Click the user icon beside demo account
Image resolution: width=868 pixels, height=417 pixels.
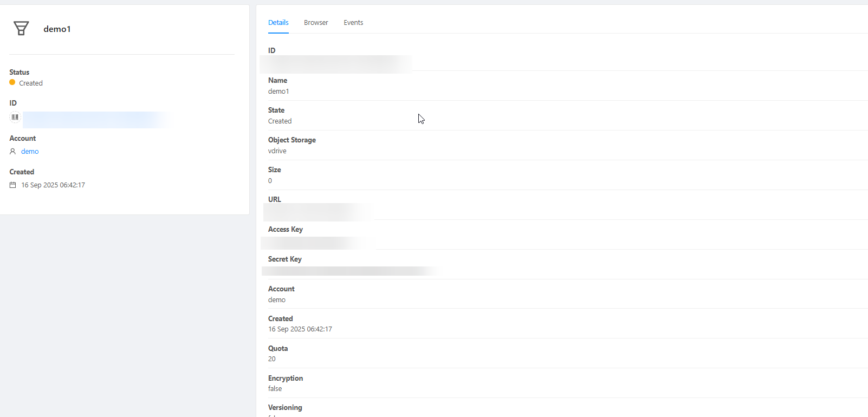12,152
